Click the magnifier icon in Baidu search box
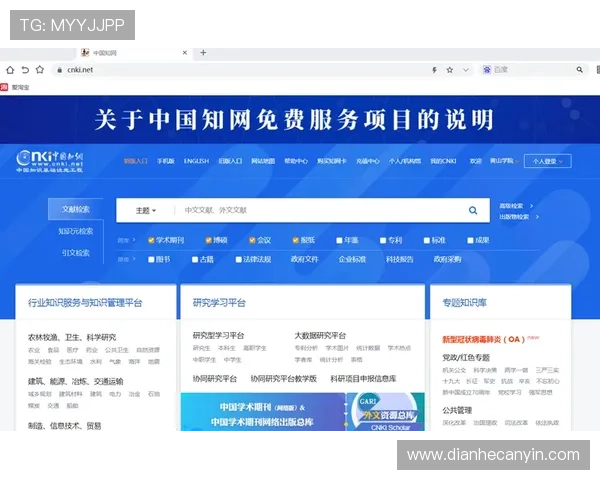The height and width of the screenshot is (480, 600). [580, 70]
